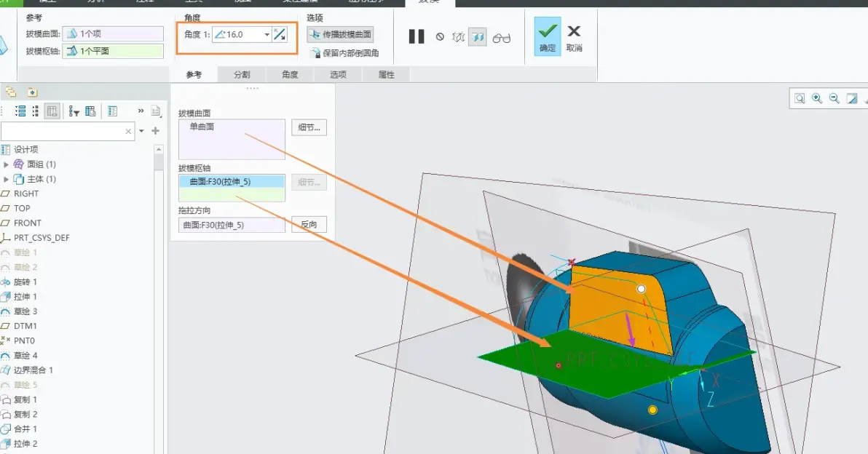Click the green checkmark 确定 button
Viewport: 868px width, 454px height.
pos(547,36)
